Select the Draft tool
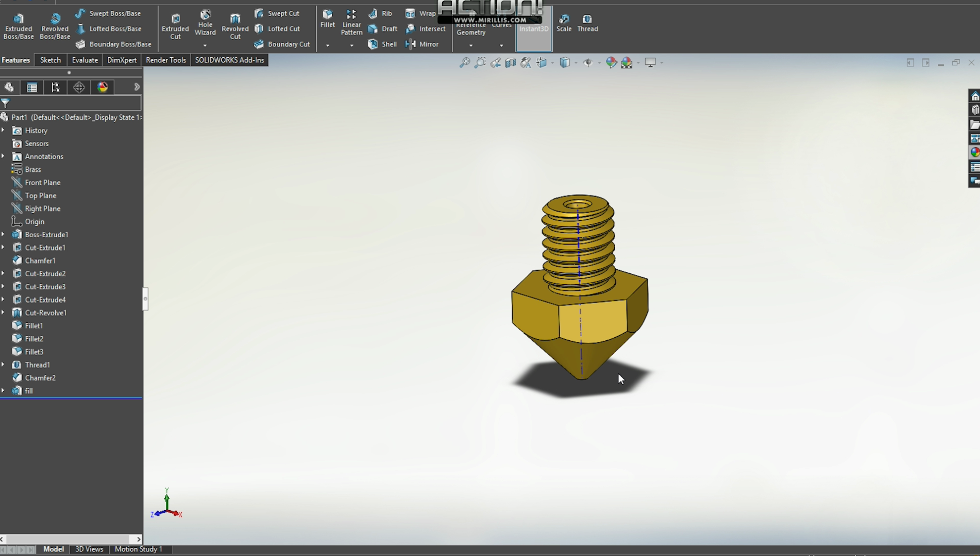 click(382, 29)
